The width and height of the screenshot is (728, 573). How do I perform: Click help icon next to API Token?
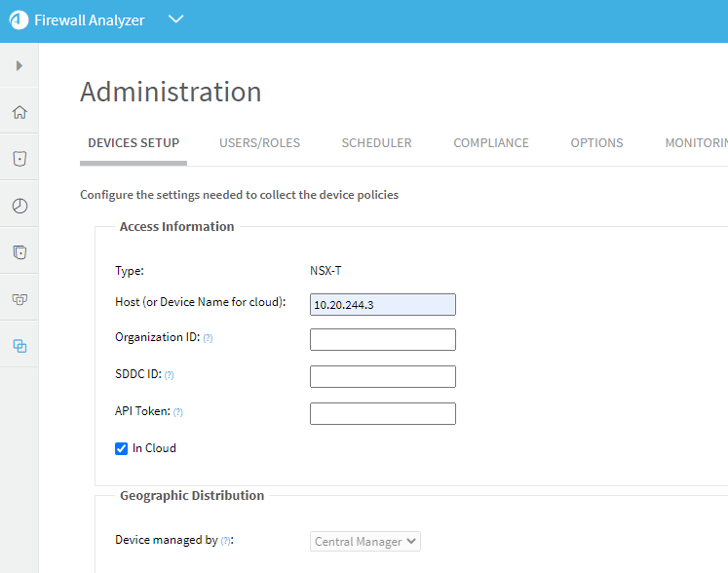(178, 412)
